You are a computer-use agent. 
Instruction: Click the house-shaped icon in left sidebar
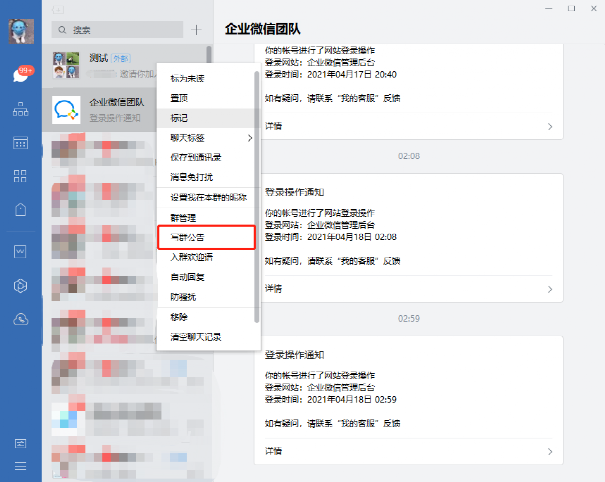[20, 210]
